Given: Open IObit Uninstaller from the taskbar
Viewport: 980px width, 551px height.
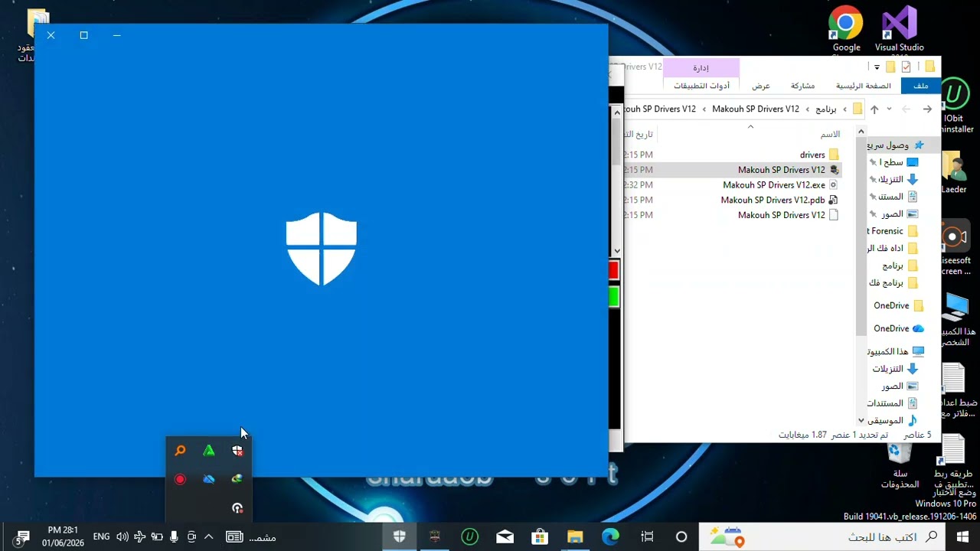Looking at the screenshot, I should point(469,536).
